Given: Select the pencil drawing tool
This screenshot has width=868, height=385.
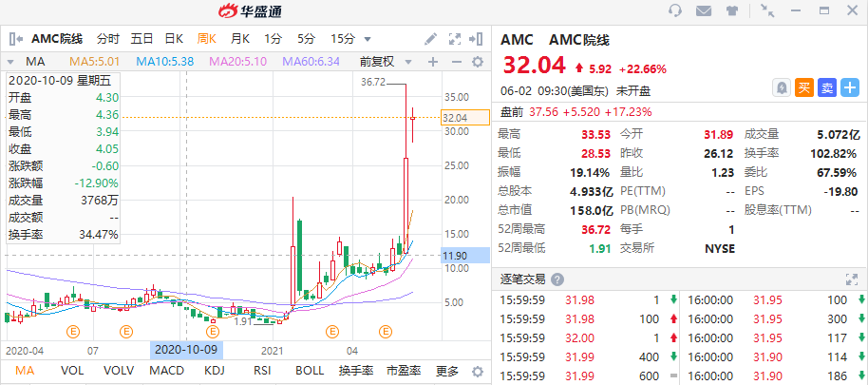Looking at the screenshot, I should [430, 39].
